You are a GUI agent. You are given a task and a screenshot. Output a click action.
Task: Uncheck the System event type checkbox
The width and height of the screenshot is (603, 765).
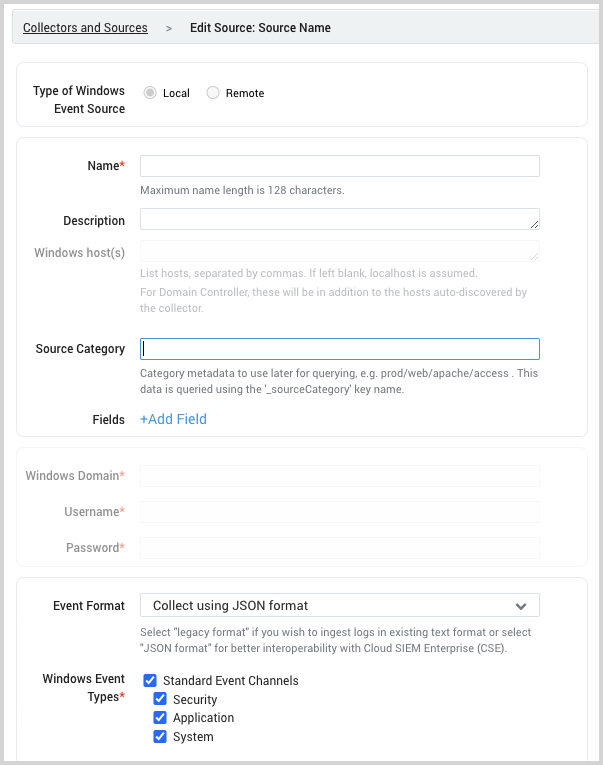[160, 737]
